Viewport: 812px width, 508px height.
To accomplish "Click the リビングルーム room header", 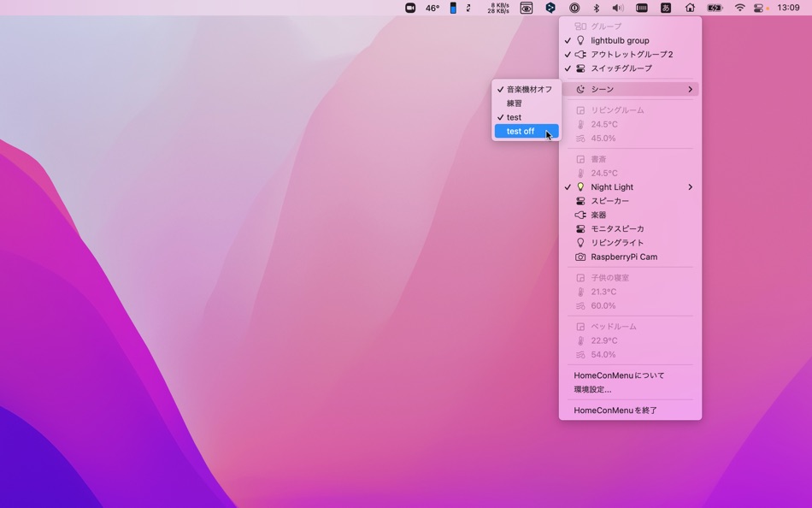I will pos(630,110).
